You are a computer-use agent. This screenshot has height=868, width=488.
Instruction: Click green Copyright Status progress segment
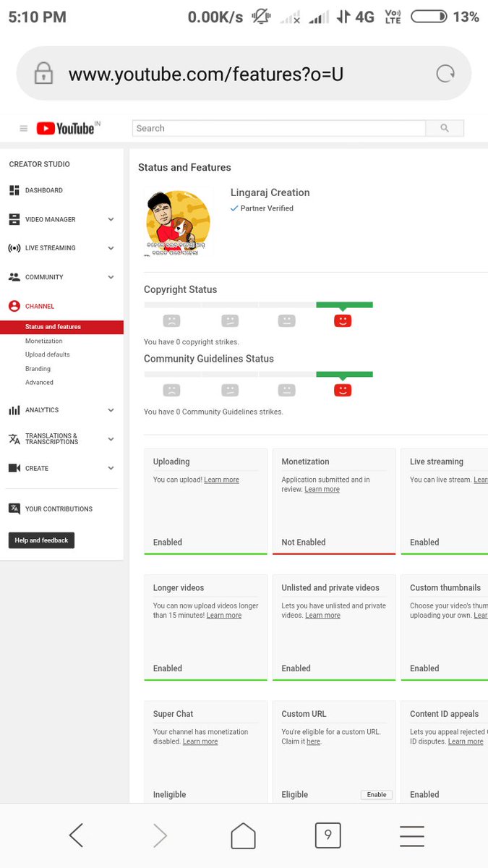tap(344, 305)
